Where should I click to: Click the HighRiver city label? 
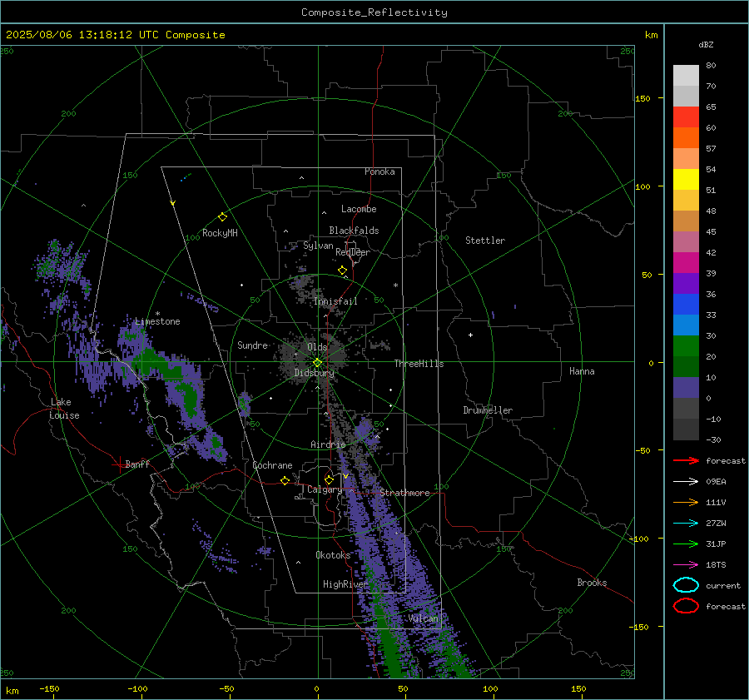[x=345, y=584]
